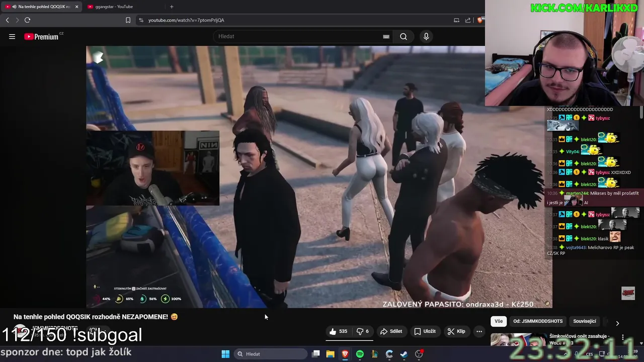Open Brave browser from the taskbar
Viewport: 644px width, 362px height.
click(x=345, y=354)
